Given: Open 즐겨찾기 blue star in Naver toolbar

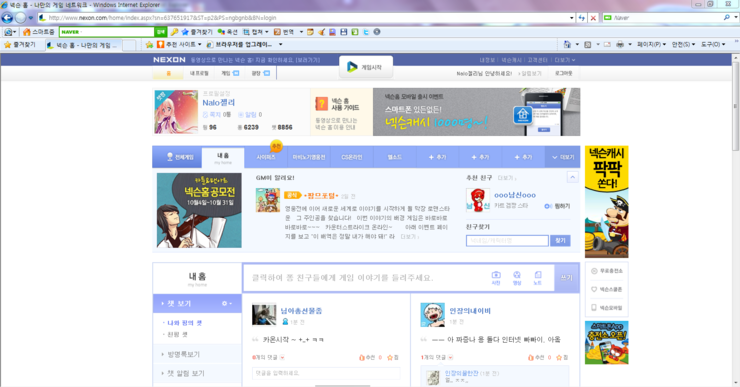Looking at the screenshot, I should point(185,32).
